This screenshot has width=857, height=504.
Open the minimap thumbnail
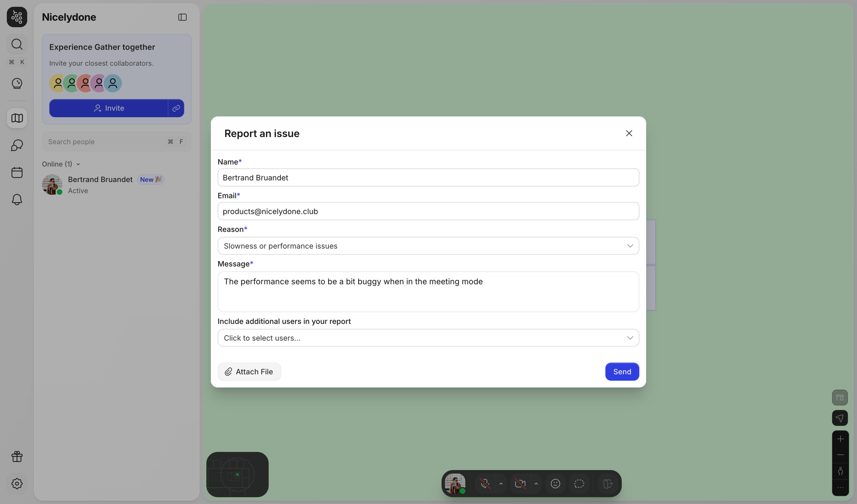(237, 474)
